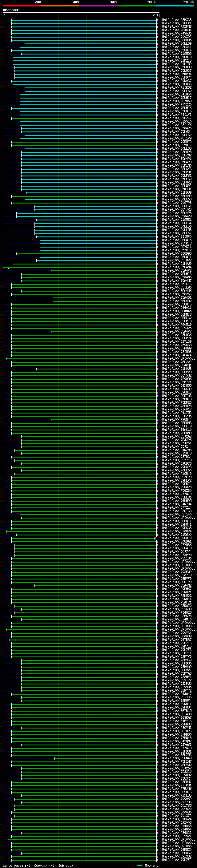The height and width of the screenshot is (868, 197).
Task: Select the UniRef100_Q00080 label
Action: (177, 812)
